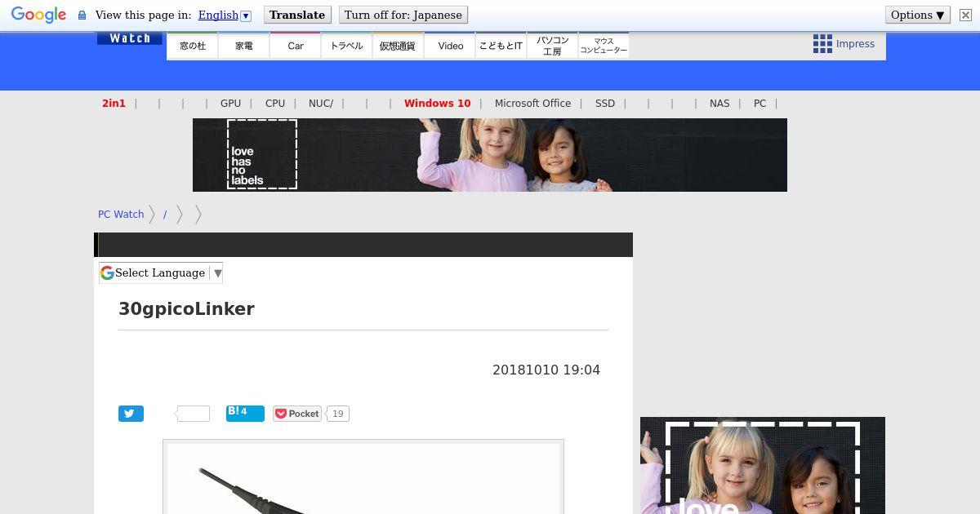The height and width of the screenshot is (514, 980).
Task: Click the Translate button
Action: point(297,15)
